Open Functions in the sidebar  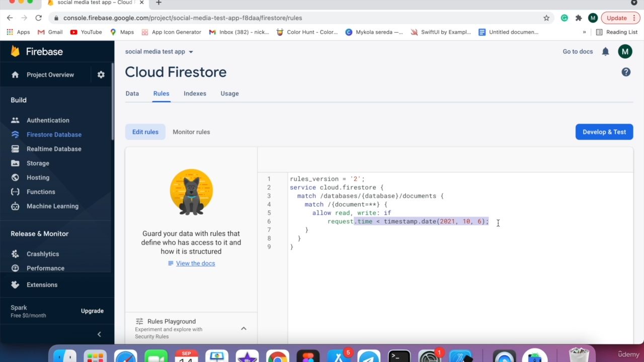point(41,192)
